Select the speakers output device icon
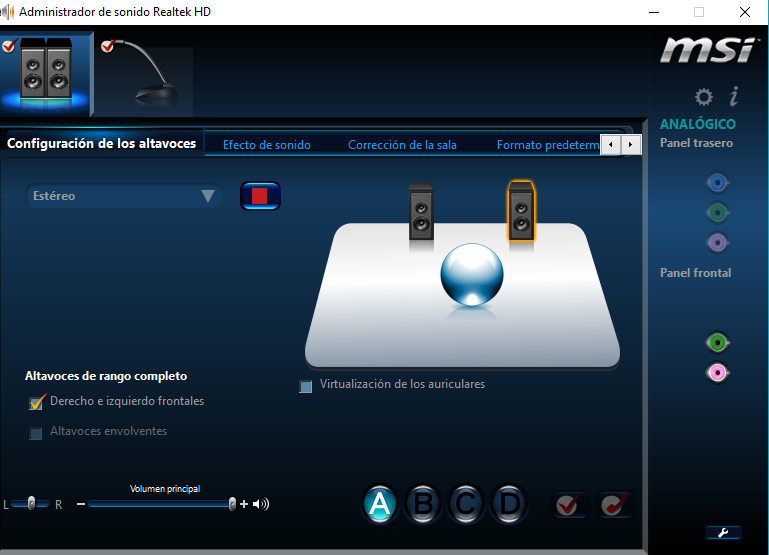The image size is (769, 555). coord(46,74)
